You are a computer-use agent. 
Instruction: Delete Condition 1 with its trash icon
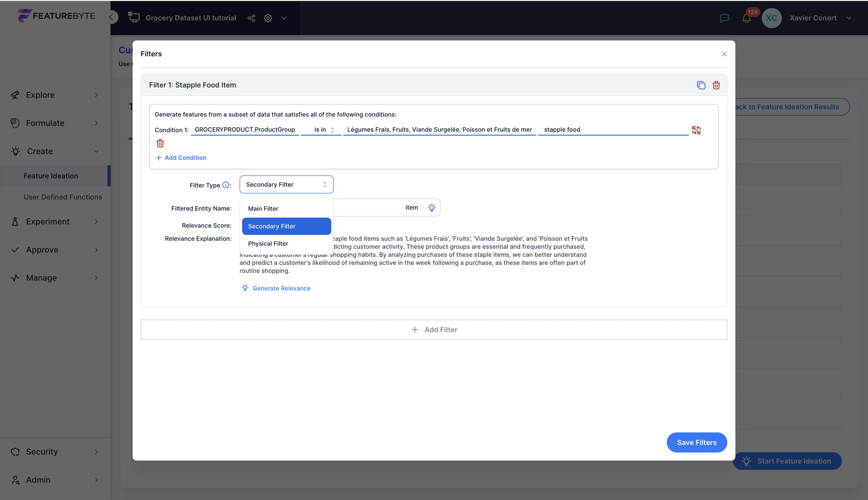pos(160,143)
